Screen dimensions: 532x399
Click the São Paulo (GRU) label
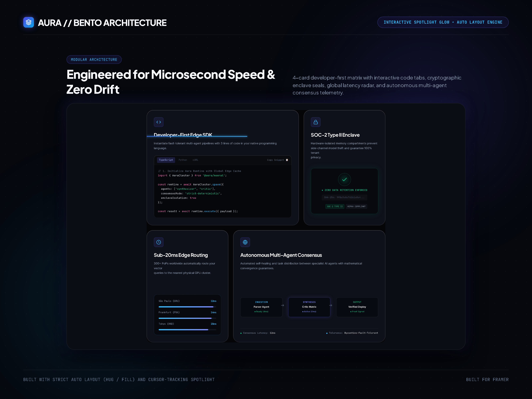click(169, 301)
